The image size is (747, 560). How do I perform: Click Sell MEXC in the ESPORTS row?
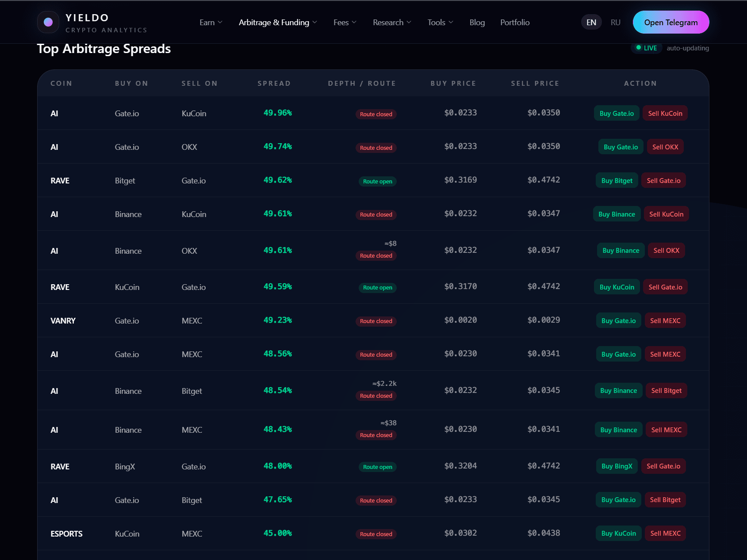point(666,533)
